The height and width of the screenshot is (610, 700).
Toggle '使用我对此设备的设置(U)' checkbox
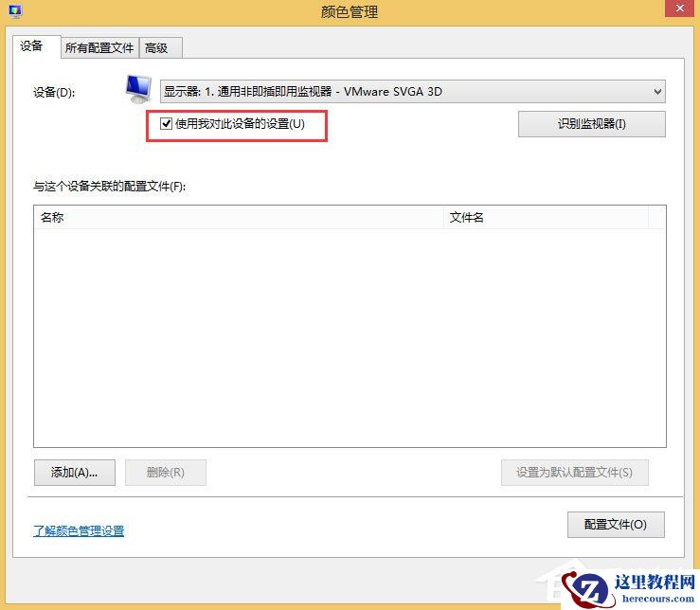(166, 123)
